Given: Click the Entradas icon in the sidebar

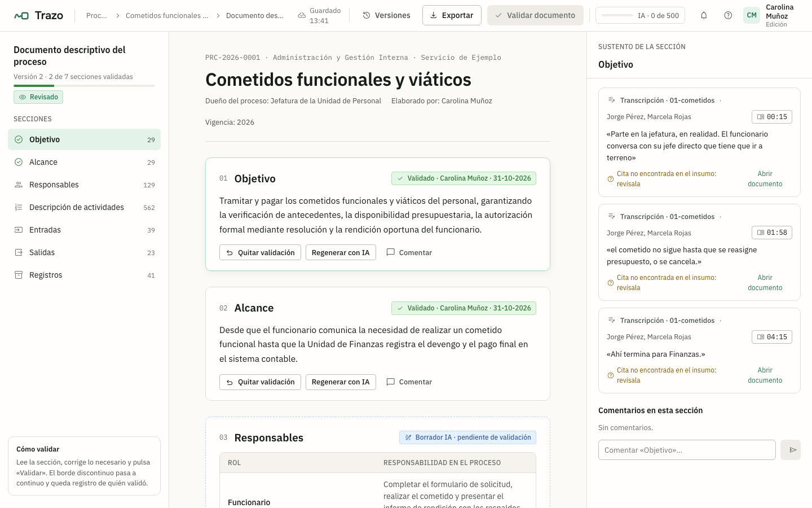Looking at the screenshot, I should [x=19, y=230].
